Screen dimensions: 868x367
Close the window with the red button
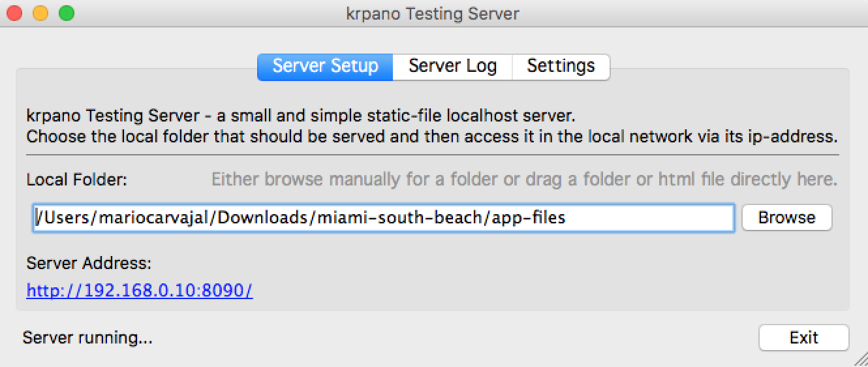(x=14, y=13)
